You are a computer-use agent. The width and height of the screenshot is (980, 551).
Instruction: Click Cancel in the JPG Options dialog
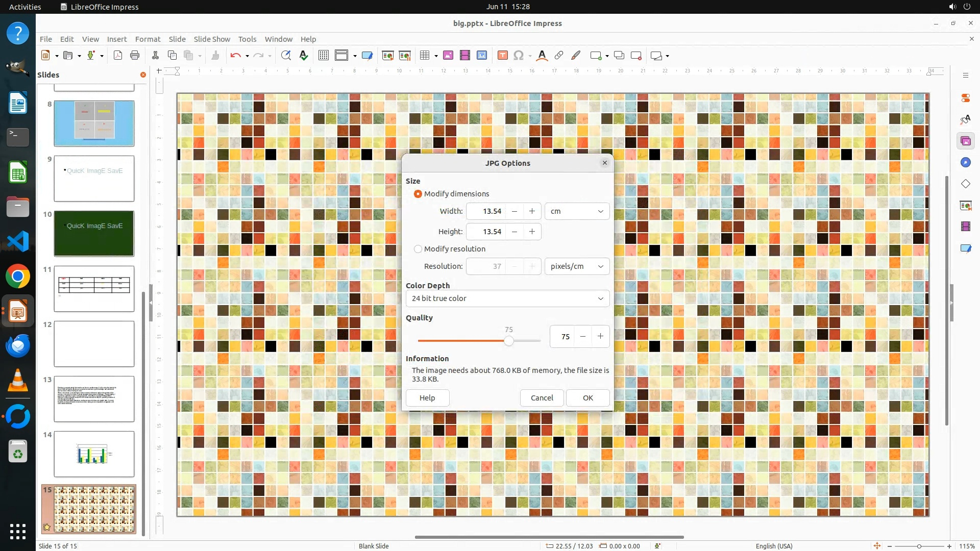click(x=542, y=398)
